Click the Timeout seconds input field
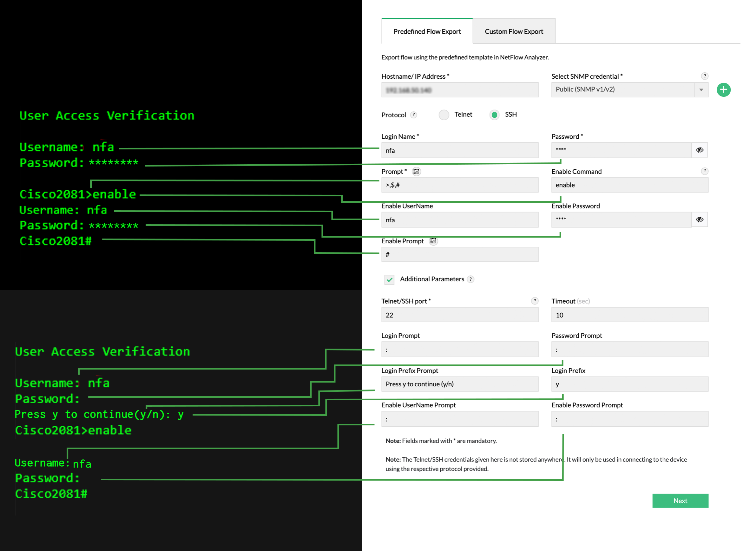Image resolution: width=756 pixels, height=551 pixels. [629, 315]
